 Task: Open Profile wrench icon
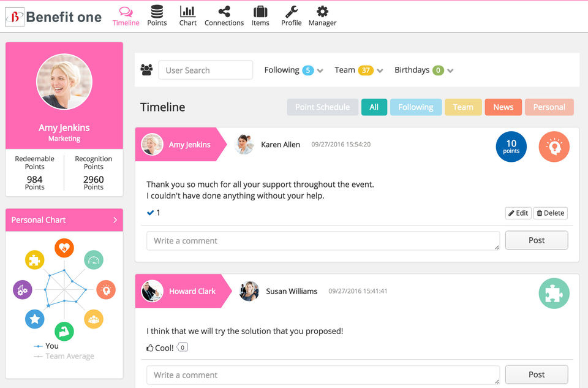pos(292,12)
